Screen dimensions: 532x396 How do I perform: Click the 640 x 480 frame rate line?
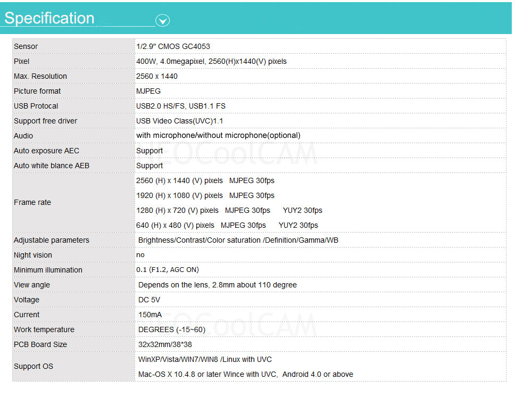227,225
